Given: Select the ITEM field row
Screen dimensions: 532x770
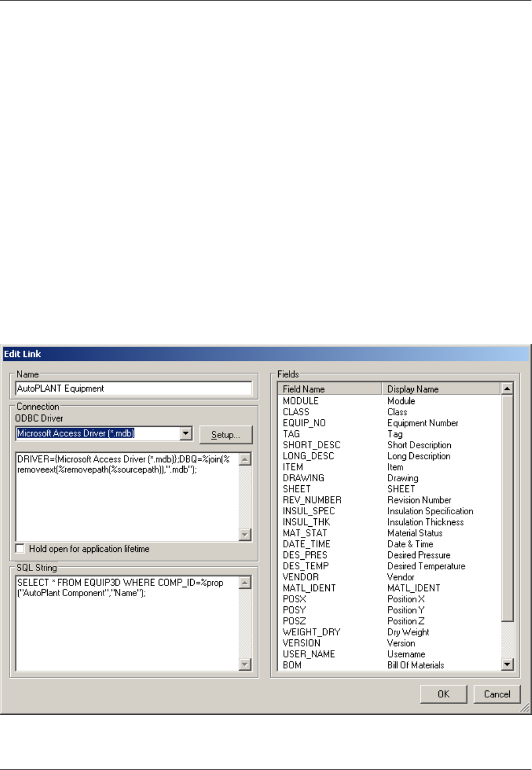Looking at the screenshot, I should click(389, 467).
